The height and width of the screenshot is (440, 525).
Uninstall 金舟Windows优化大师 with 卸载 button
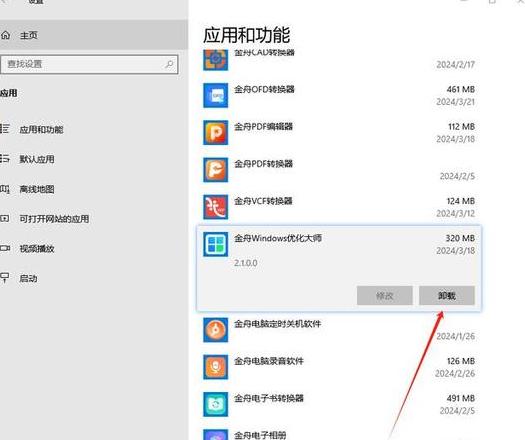447,296
